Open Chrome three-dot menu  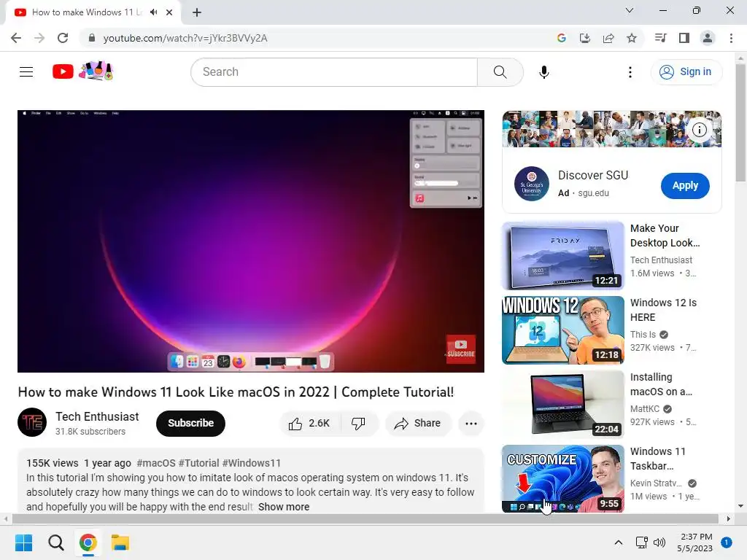click(731, 38)
